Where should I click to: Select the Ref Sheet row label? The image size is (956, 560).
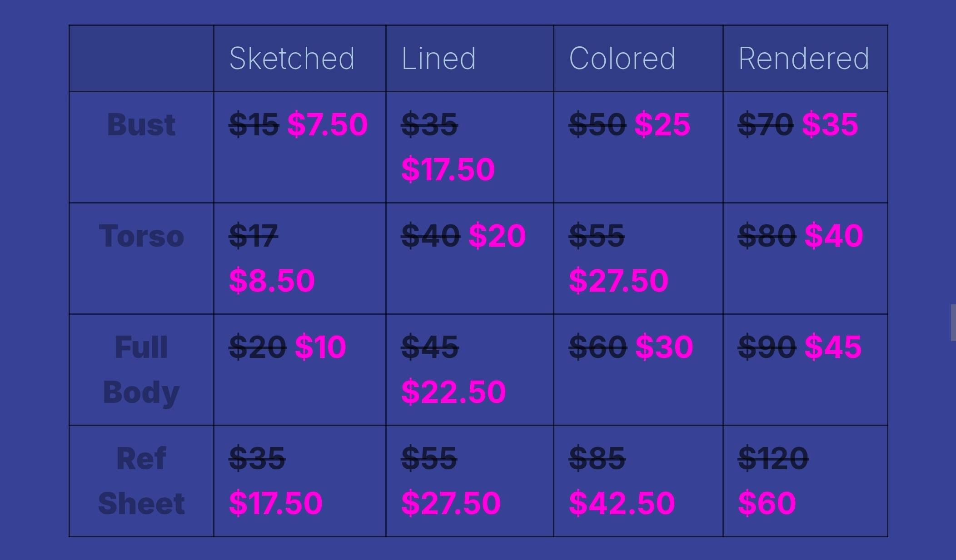[x=141, y=481]
